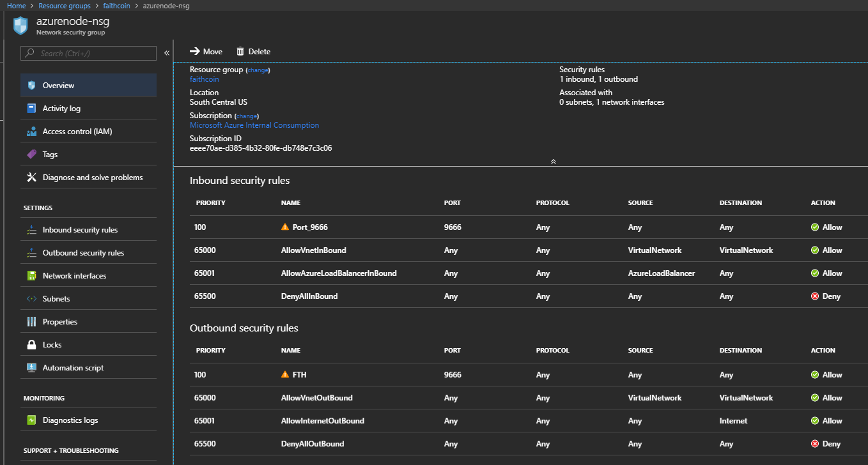Open Microsoft Azure Internal Consumption subscription link
This screenshot has width=868, height=465.
click(254, 125)
